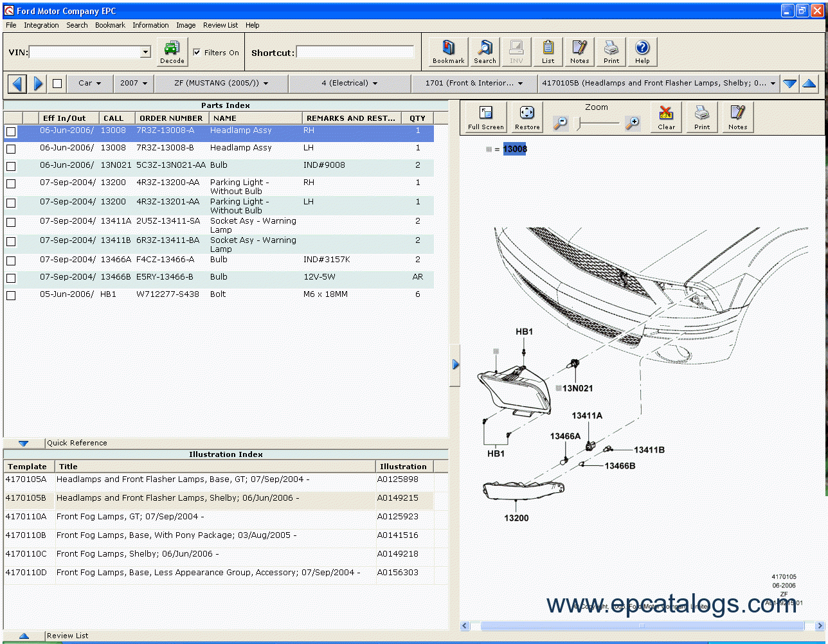Screen dimensions: 828x644
Task: Click the INV toolbar icon
Action: pyautogui.click(x=516, y=52)
